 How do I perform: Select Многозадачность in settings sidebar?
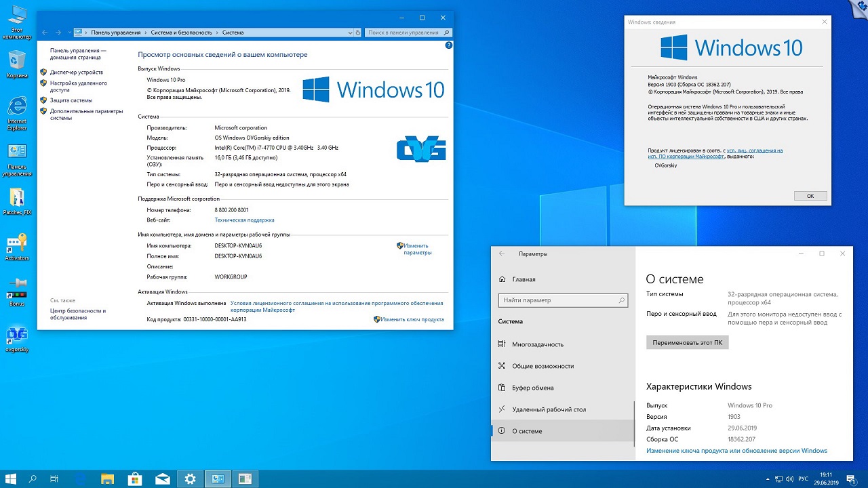pos(538,344)
